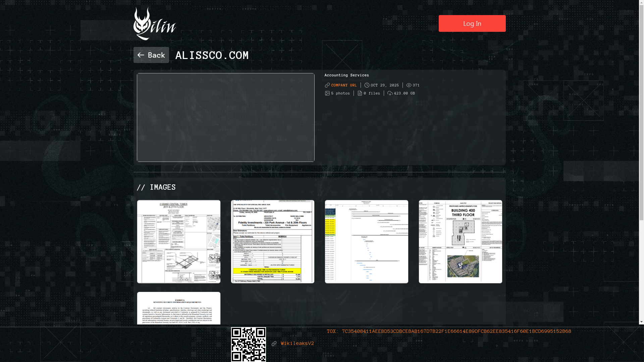Click the Qilin logo in the header

pos(155,24)
